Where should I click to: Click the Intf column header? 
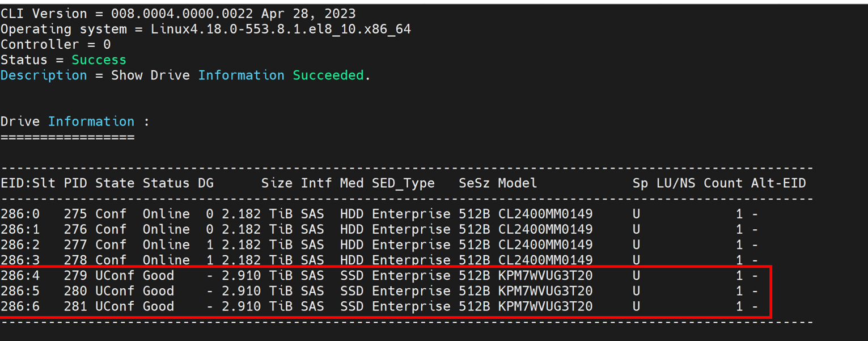316,183
